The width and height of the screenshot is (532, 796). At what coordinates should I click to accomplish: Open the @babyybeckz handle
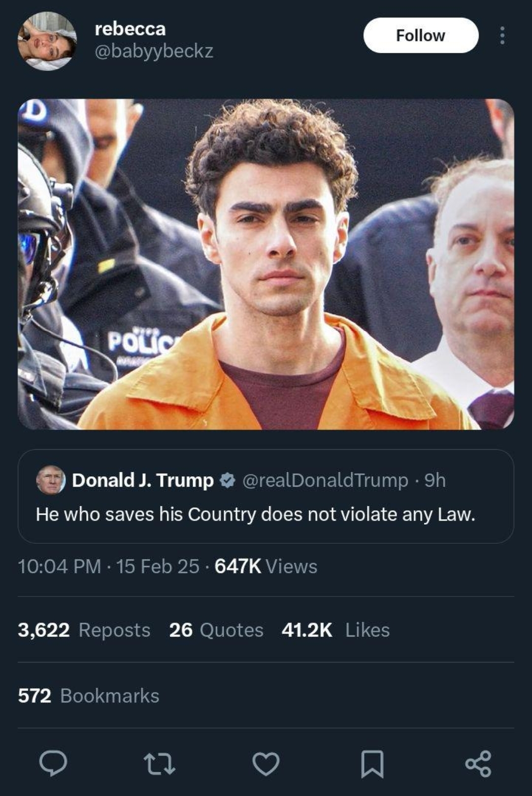154,51
